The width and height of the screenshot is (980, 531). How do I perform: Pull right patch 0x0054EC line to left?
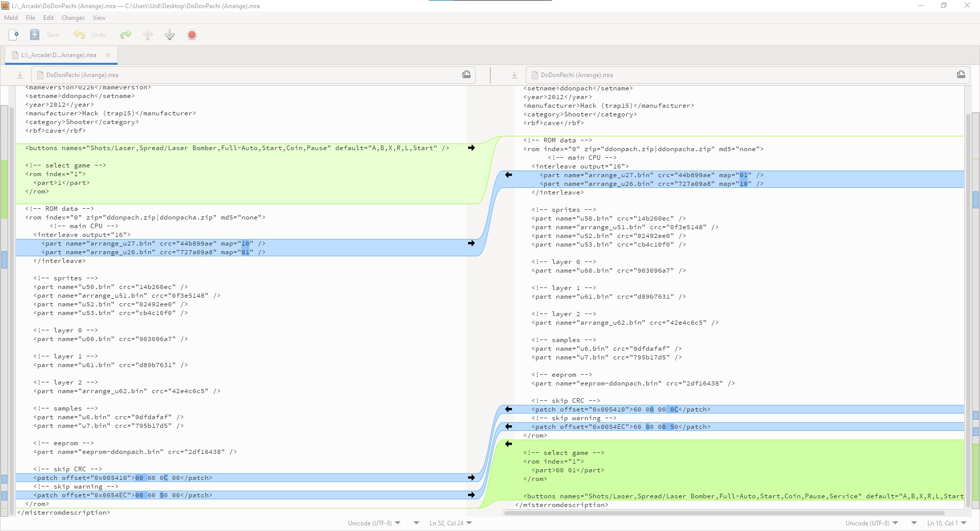click(x=508, y=426)
